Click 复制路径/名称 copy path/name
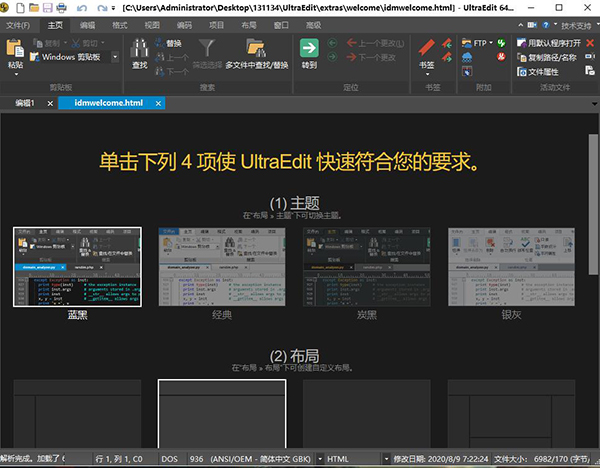Viewport: 600px width, 468px height. (x=547, y=57)
